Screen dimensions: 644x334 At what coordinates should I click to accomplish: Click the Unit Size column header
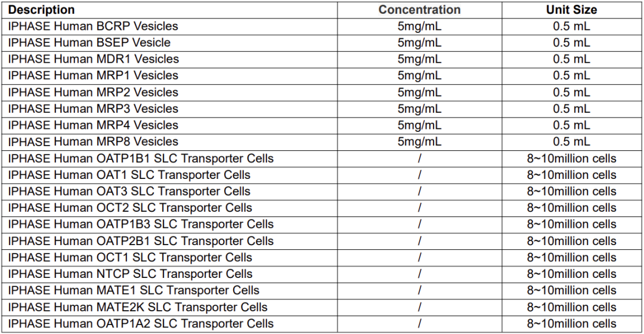click(571, 10)
